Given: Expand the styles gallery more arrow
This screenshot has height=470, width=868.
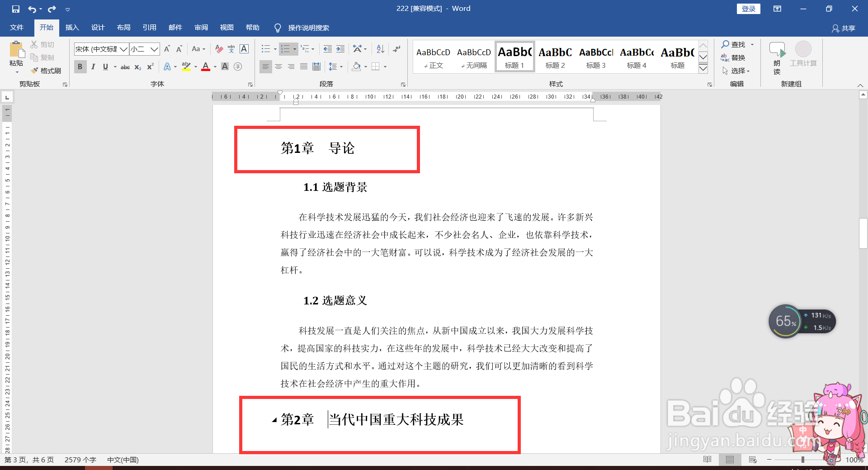Looking at the screenshot, I should pos(703,69).
